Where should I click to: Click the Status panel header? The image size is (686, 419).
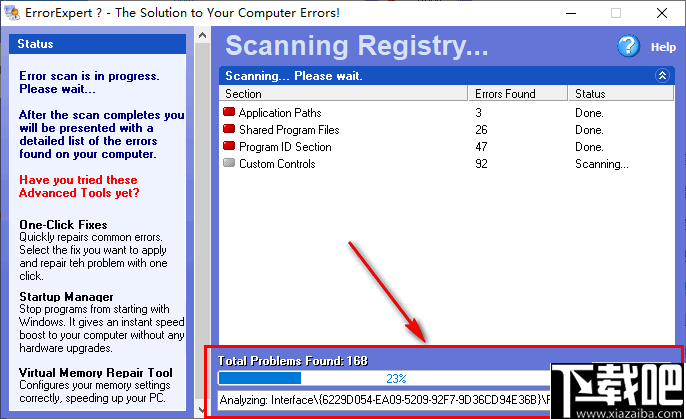click(x=97, y=44)
